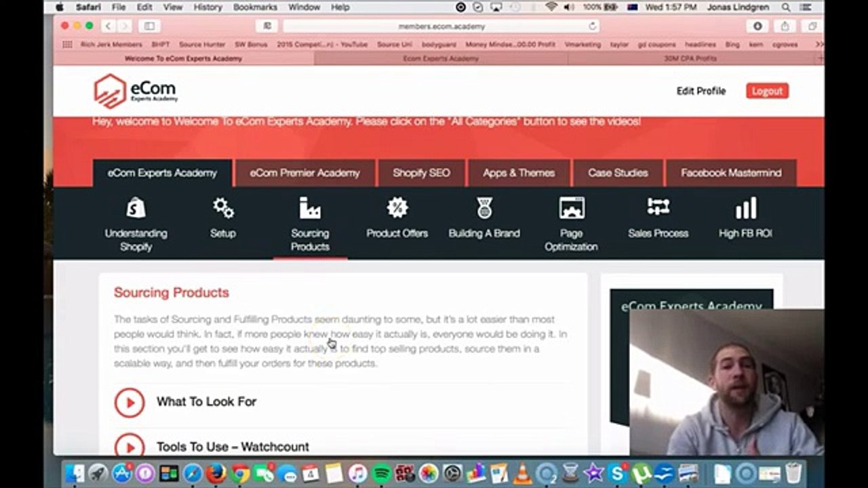The height and width of the screenshot is (488, 868).
Task: Open the Setup gears icon
Action: pyautogui.click(x=222, y=207)
